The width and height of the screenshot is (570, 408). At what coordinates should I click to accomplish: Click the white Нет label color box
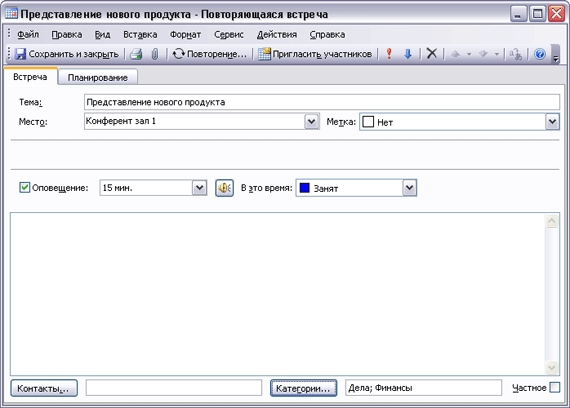368,121
